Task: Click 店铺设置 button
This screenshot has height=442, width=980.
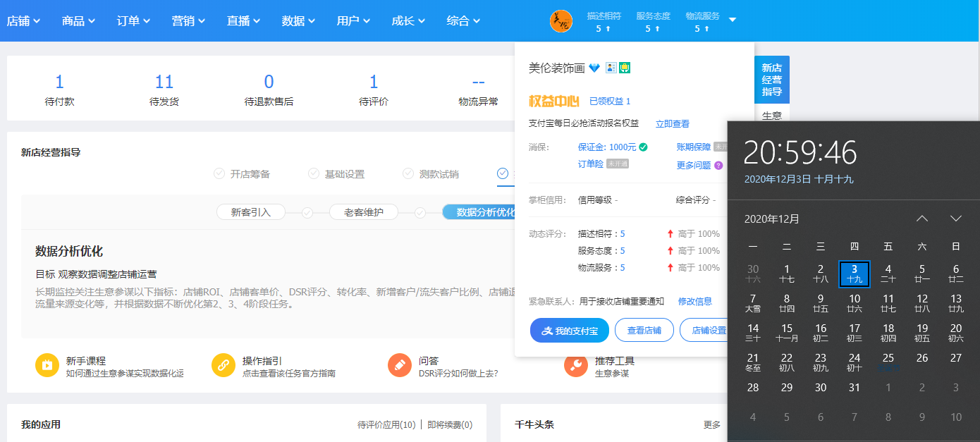Action: [704, 330]
